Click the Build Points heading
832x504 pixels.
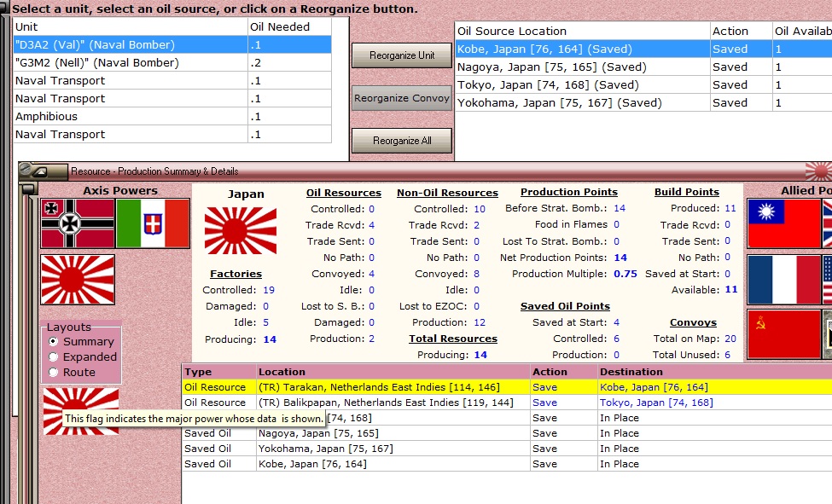click(687, 192)
